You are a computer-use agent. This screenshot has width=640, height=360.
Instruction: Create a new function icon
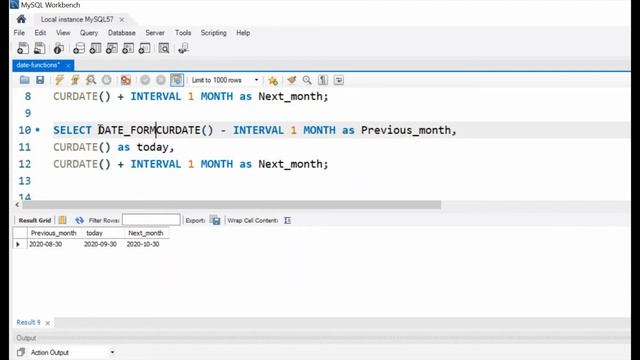(x=144, y=48)
